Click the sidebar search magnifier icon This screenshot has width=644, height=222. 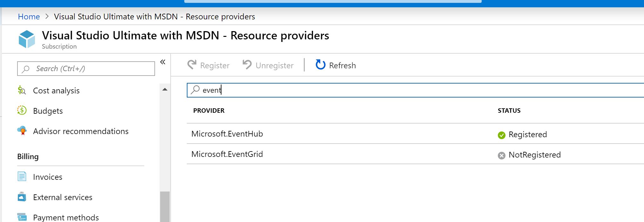click(x=26, y=69)
